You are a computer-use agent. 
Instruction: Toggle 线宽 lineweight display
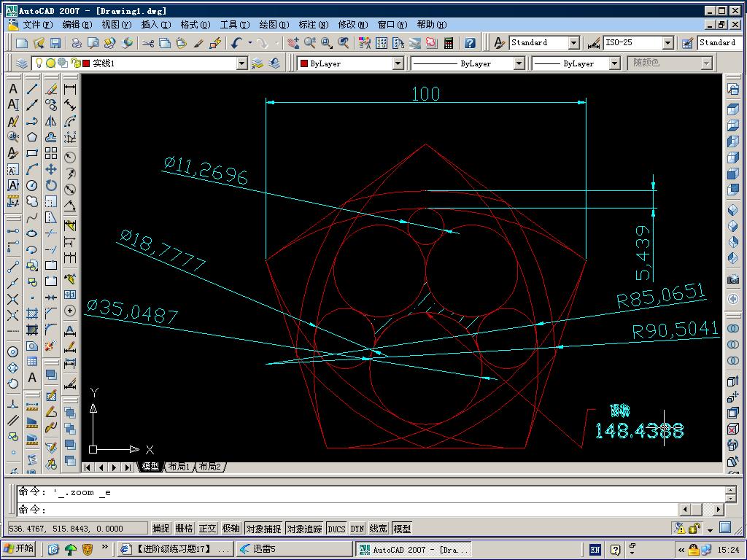point(379,528)
